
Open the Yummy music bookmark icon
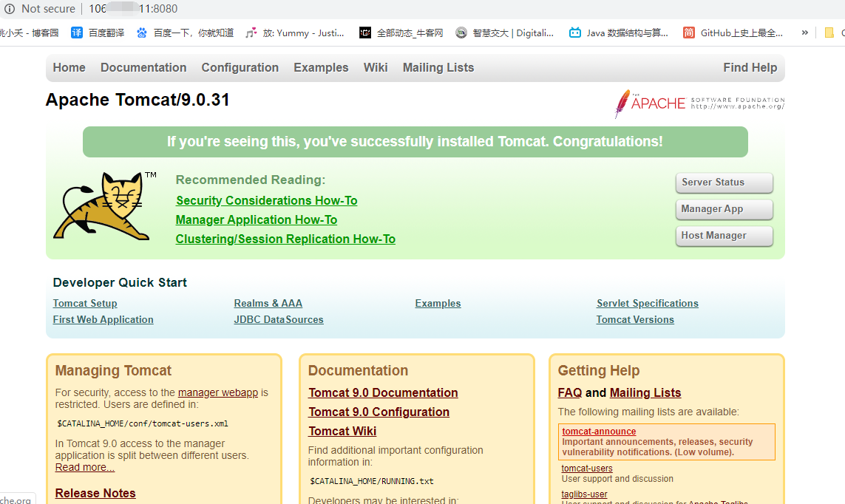[x=251, y=33]
